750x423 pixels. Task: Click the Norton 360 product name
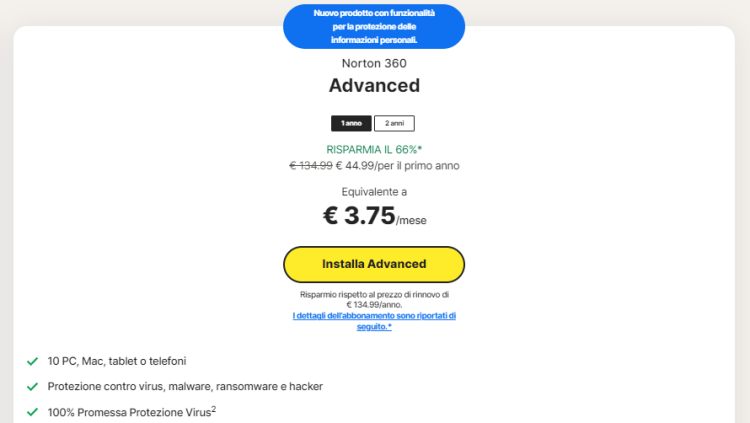[x=374, y=63]
